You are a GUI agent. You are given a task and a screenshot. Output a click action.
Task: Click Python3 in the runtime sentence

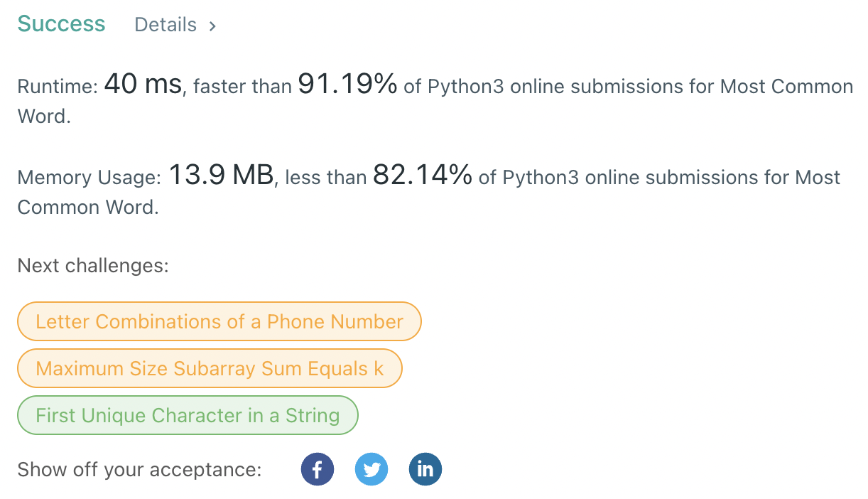[x=464, y=87]
